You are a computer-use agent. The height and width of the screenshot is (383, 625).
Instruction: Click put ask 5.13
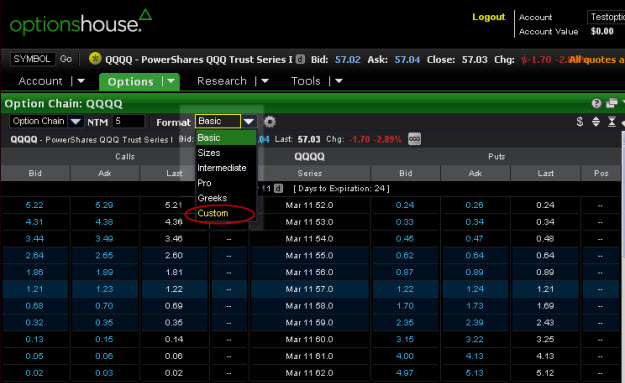click(x=474, y=373)
